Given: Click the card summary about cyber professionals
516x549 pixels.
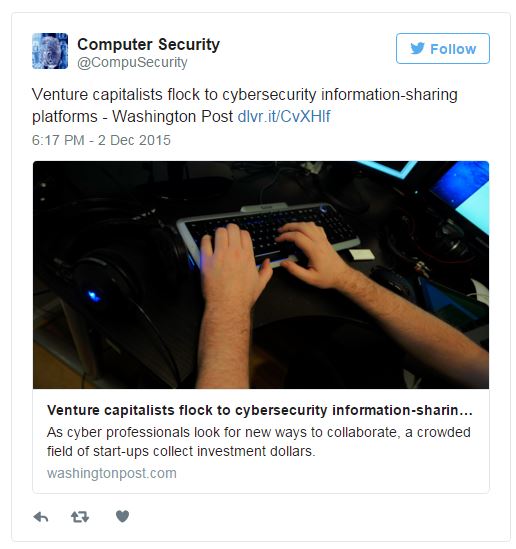Looking at the screenshot, I should (259, 442).
